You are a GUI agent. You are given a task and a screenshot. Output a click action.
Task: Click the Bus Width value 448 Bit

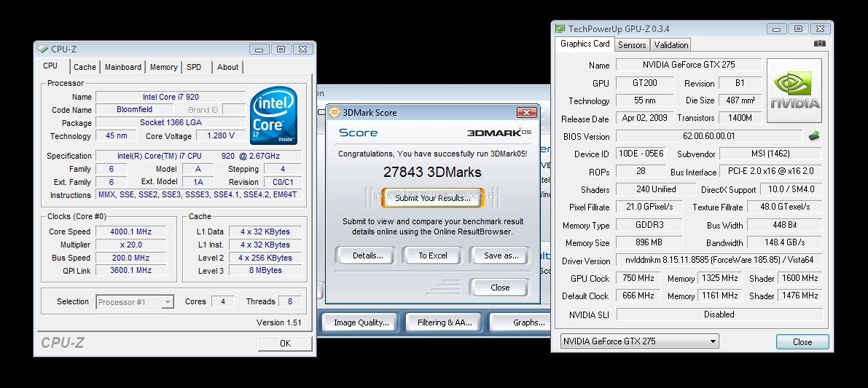[x=784, y=224]
